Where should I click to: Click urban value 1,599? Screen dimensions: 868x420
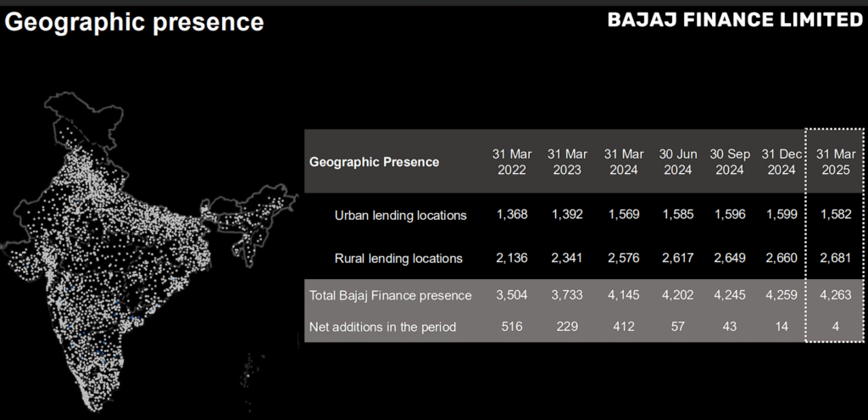click(782, 215)
